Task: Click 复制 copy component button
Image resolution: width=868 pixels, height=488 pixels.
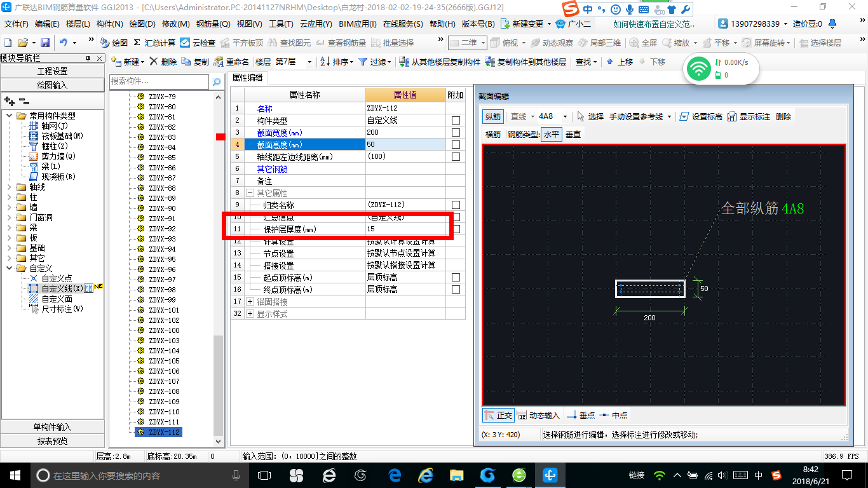Action: point(195,62)
